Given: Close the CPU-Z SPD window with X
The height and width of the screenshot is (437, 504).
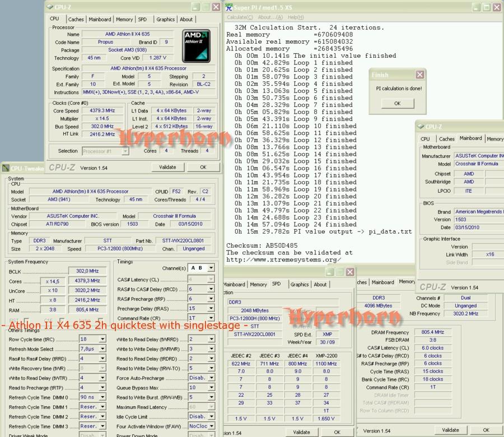Looking at the screenshot, I should [x=350, y=272].
